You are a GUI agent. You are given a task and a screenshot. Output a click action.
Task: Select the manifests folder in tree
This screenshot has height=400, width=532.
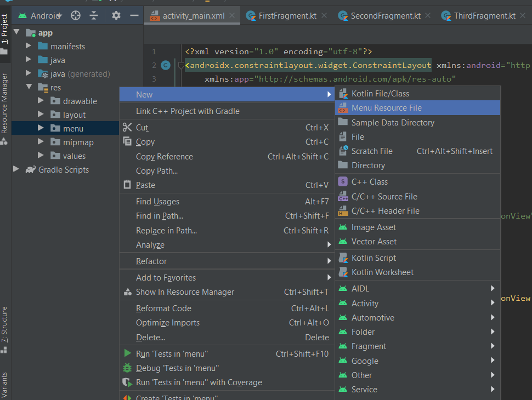point(67,47)
